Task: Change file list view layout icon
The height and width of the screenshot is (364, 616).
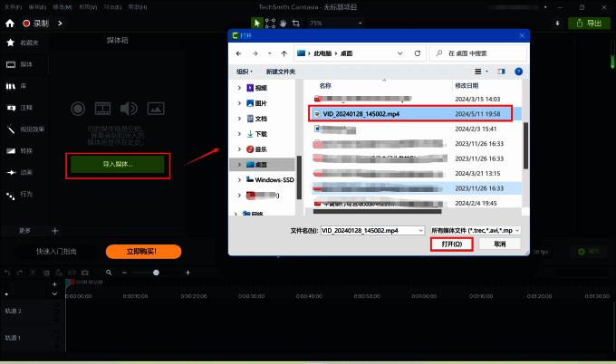Action: (478, 72)
